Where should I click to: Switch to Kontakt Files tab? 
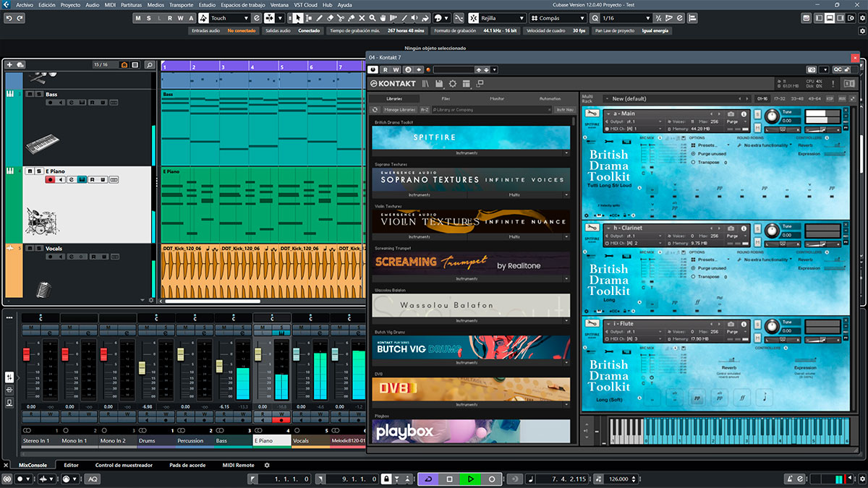[x=446, y=98]
